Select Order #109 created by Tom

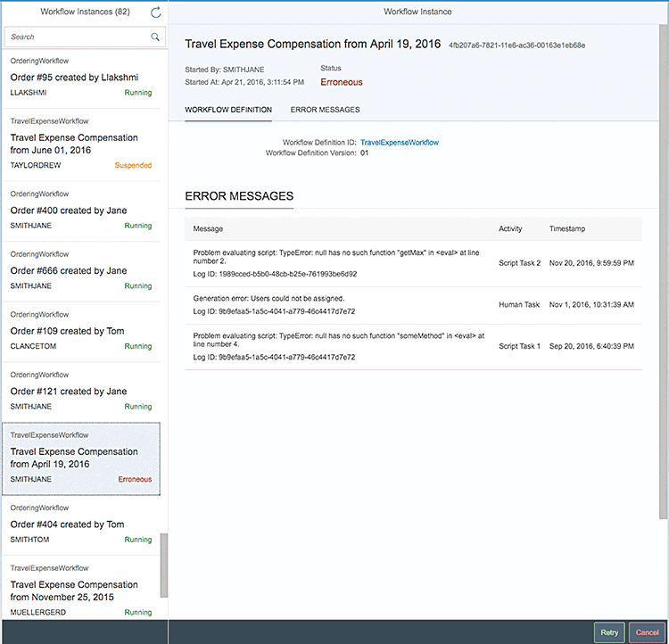point(81,331)
